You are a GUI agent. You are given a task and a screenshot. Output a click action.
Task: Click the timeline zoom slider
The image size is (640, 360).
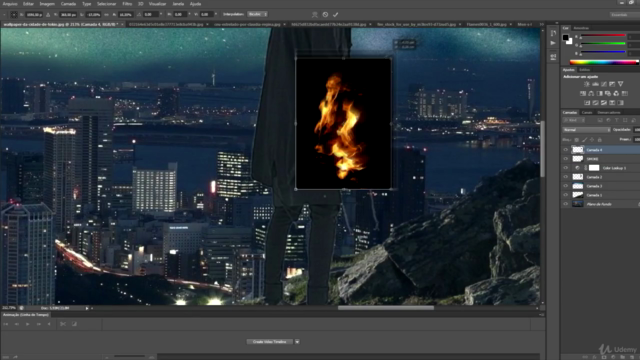coord(130,357)
